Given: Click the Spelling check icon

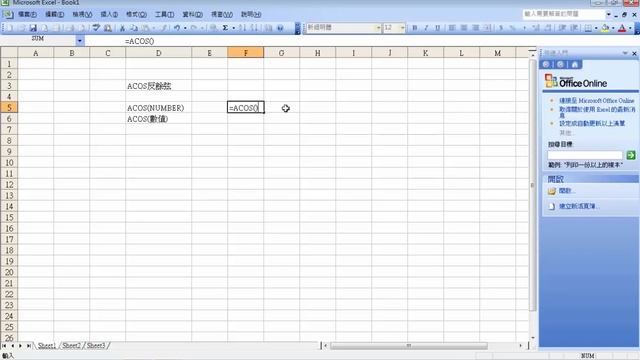Looking at the screenshot, I should click(x=96, y=28).
